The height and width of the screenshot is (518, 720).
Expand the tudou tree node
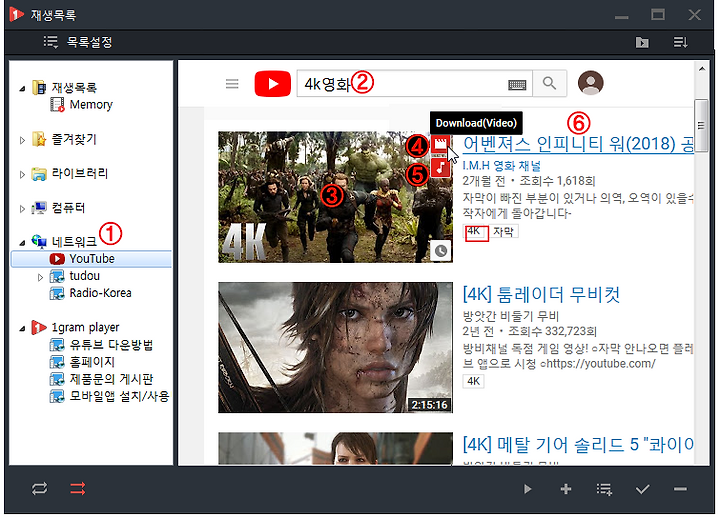40,277
